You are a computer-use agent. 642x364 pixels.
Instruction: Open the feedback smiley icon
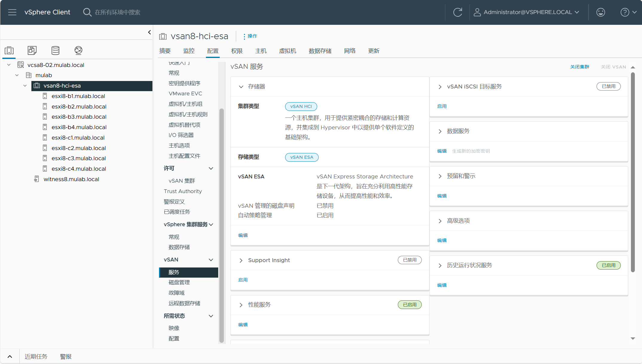(600, 12)
